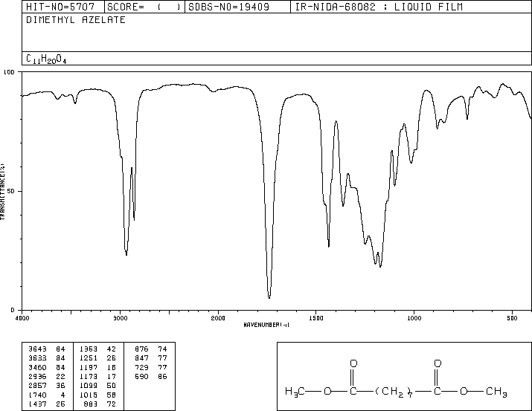
Task: Click the 100 transmittance axis label
Action: pos(9,72)
